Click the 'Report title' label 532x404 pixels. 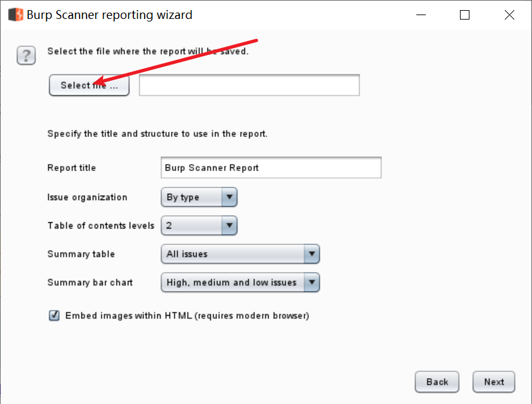(x=71, y=168)
